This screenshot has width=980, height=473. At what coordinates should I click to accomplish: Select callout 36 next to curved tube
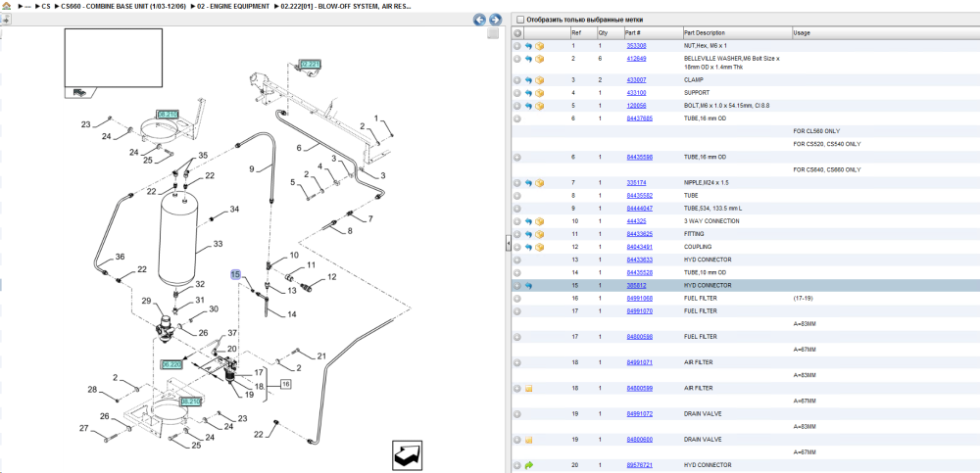[x=120, y=257]
